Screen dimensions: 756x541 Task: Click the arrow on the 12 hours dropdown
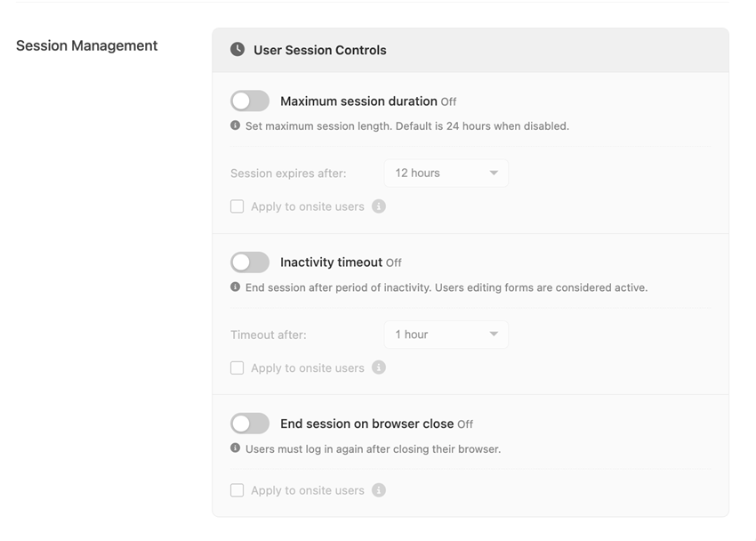494,173
